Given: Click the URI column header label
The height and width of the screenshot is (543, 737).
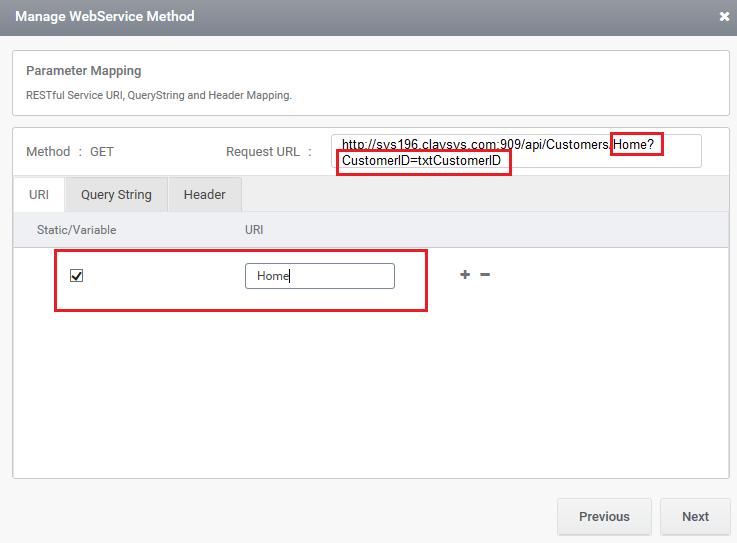Looking at the screenshot, I should pyautogui.click(x=254, y=230).
